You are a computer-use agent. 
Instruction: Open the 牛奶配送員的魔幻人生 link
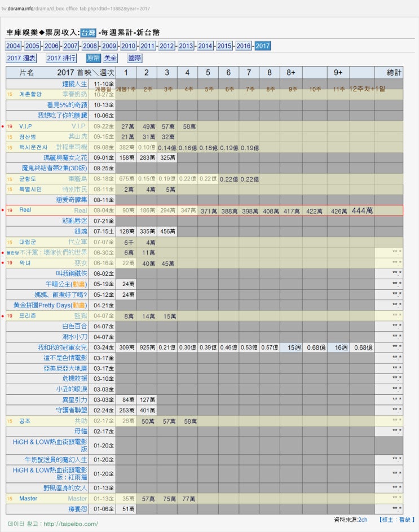pos(56,460)
